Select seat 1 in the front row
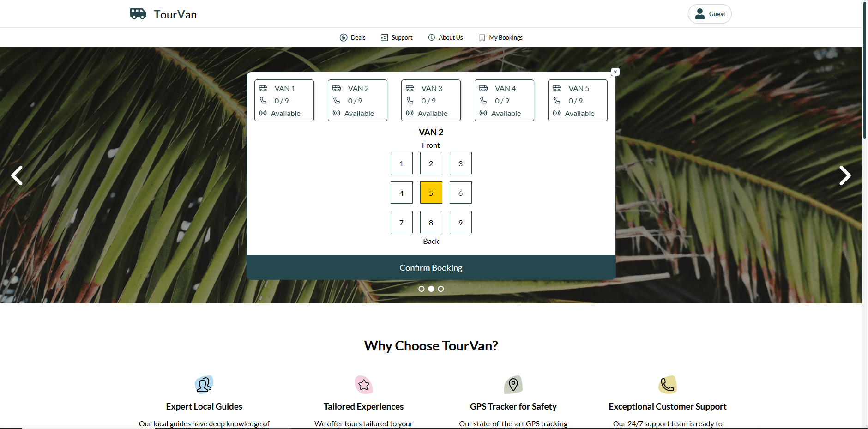 pyautogui.click(x=401, y=163)
